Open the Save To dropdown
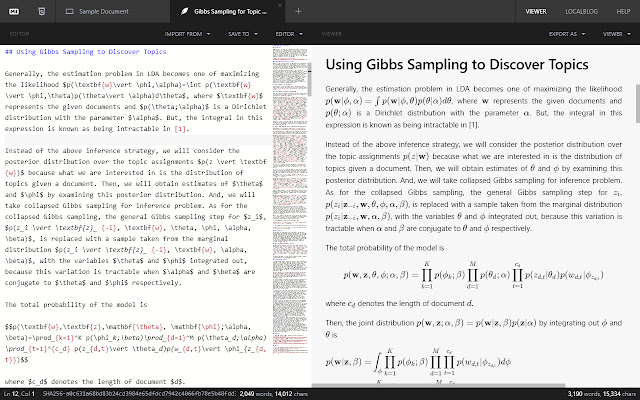Image resolution: width=640 pixels, height=400 pixels. (x=241, y=33)
